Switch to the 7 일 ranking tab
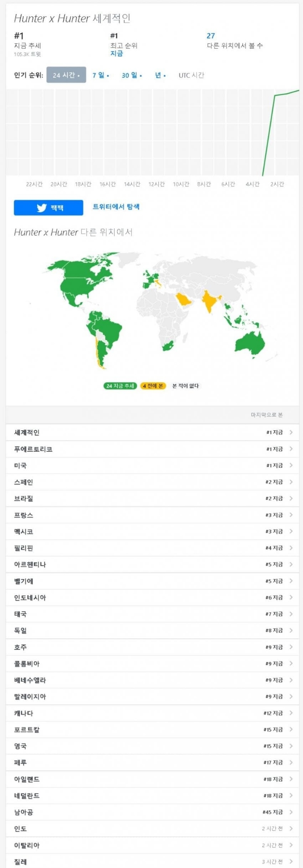This screenshot has width=303, height=868. [x=101, y=75]
